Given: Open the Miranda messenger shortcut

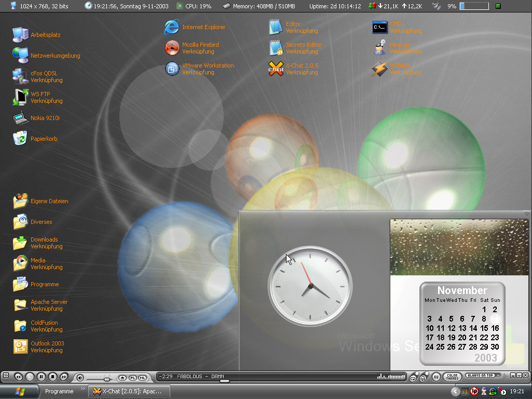Looking at the screenshot, I should [380, 48].
